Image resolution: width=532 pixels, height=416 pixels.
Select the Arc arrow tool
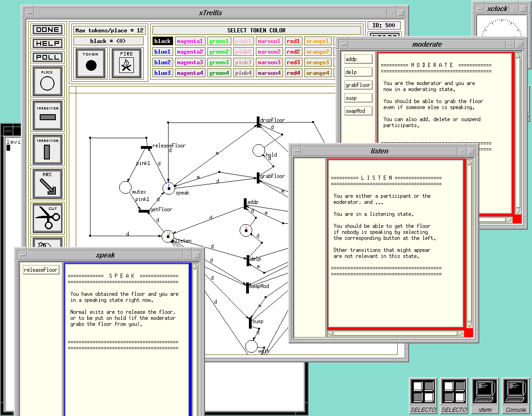click(x=48, y=184)
